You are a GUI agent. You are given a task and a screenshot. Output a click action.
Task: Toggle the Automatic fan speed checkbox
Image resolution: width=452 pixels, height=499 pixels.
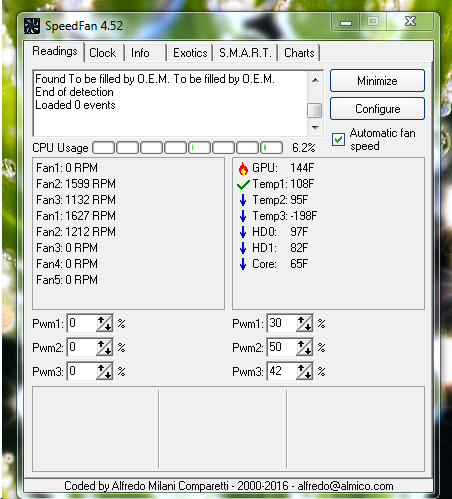(x=338, y=139)
